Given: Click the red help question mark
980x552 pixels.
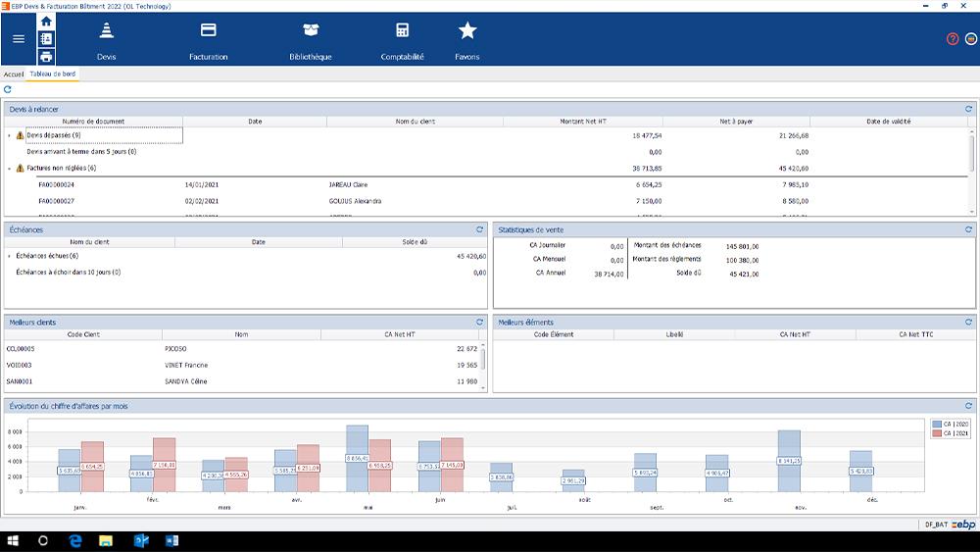Looking at the screenshot, I should (x=953, y=39).
